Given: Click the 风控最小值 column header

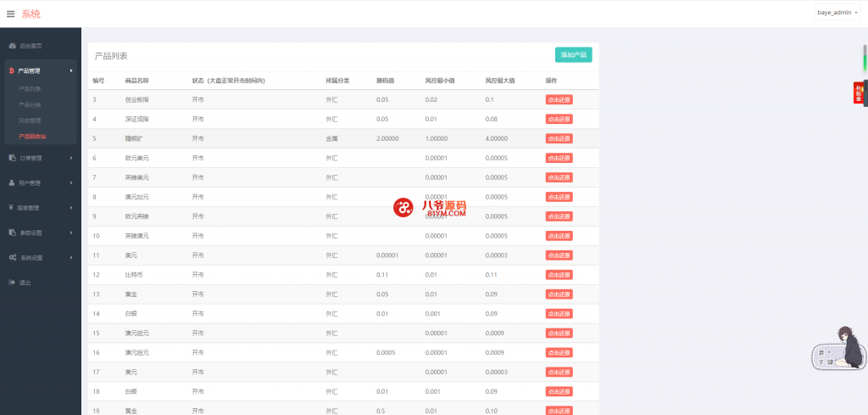Looking at the screenshot, I should 440,81.
